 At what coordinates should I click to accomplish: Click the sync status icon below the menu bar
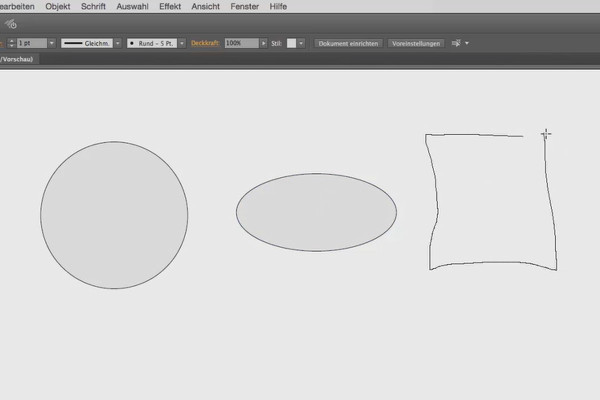coord(11,24)
